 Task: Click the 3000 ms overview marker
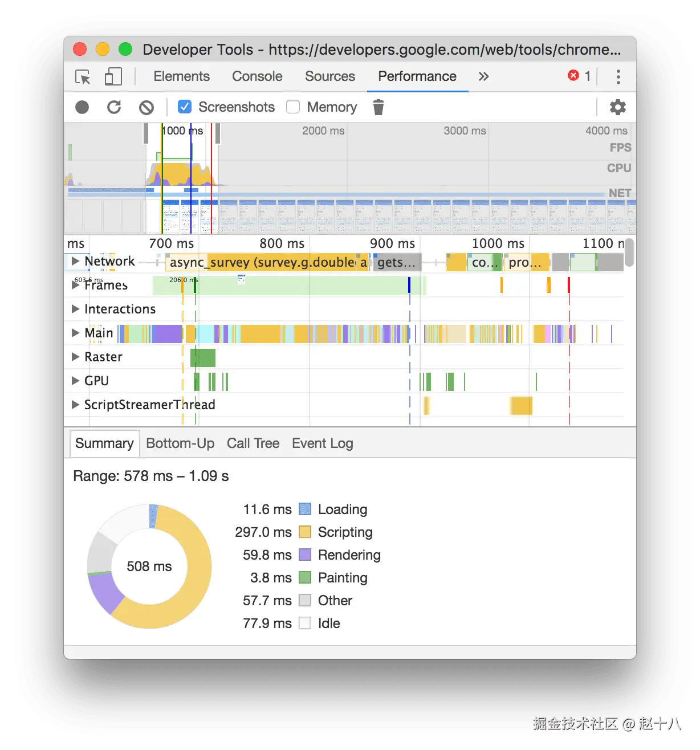[x=465, y=131]
